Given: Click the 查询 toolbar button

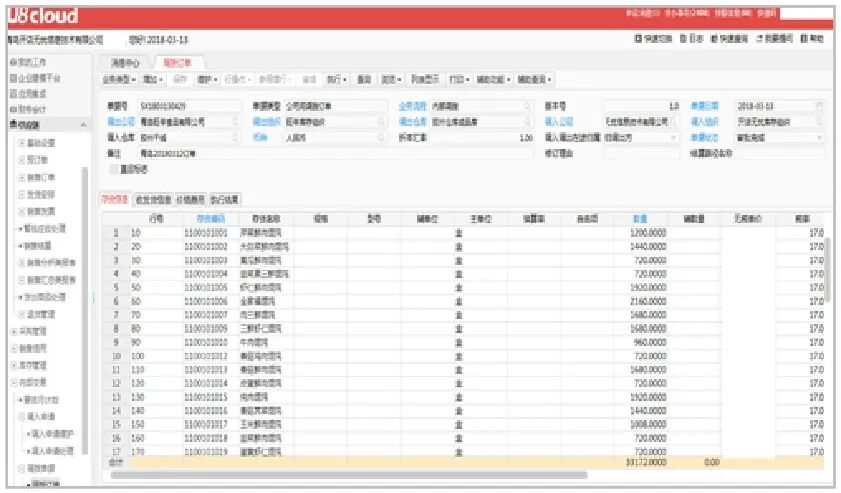Looking at the screenshot, I should [x=364, y=79].
